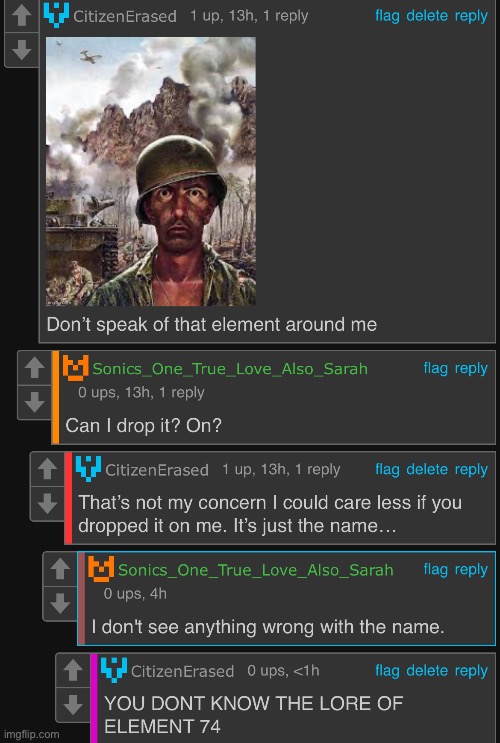Upvote 'I don't see anything wrong' comment

(x=60, y=569)
